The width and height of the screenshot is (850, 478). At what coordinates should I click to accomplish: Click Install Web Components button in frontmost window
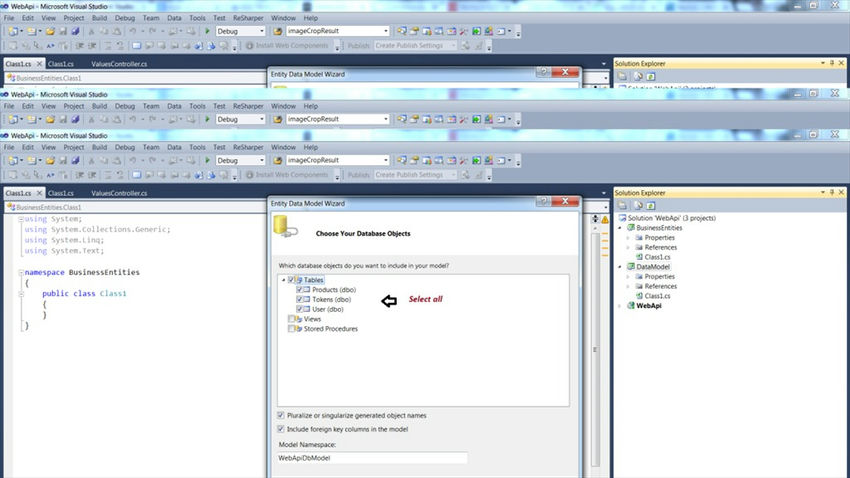[287, 175]
